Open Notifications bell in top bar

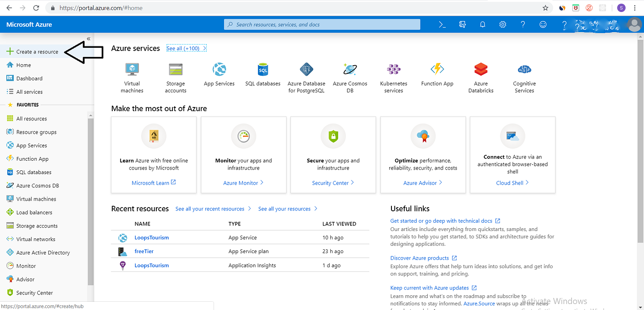tap(482, 24)
